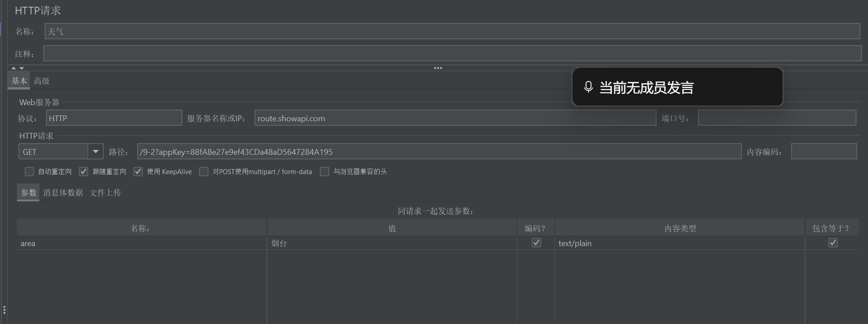Open the 消息体数据 tab
This screenshot has width=868, height=324.
point(63,192)
